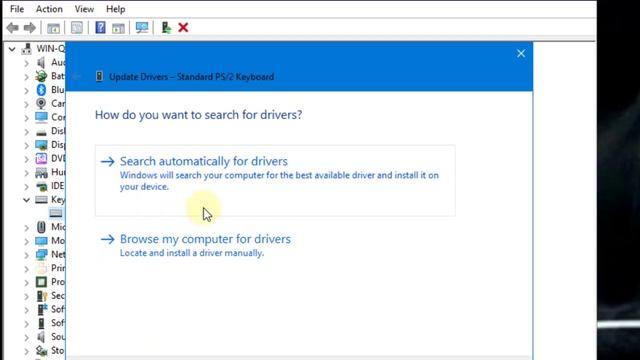
Task: Click the Keyboards category icon
Action: click(x=41, y=200)
